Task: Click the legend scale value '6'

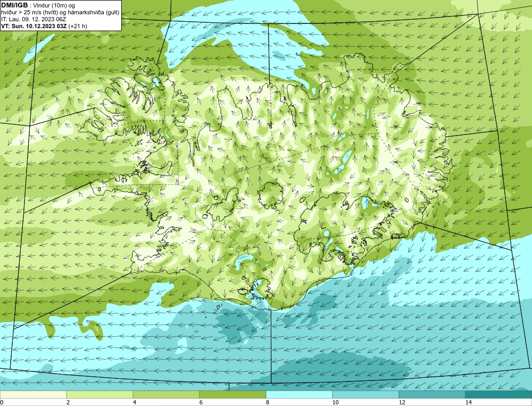Action: (201, 402)
